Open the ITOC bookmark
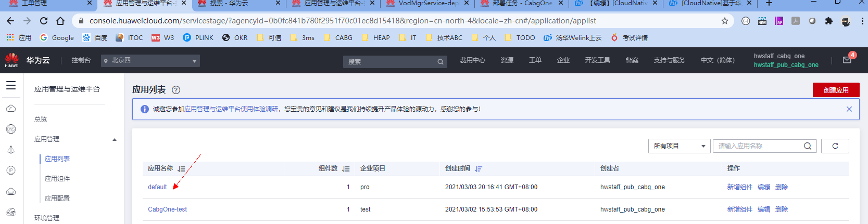Screen dimensions: 868x224 pyautogui.click(x=129, y=37)
